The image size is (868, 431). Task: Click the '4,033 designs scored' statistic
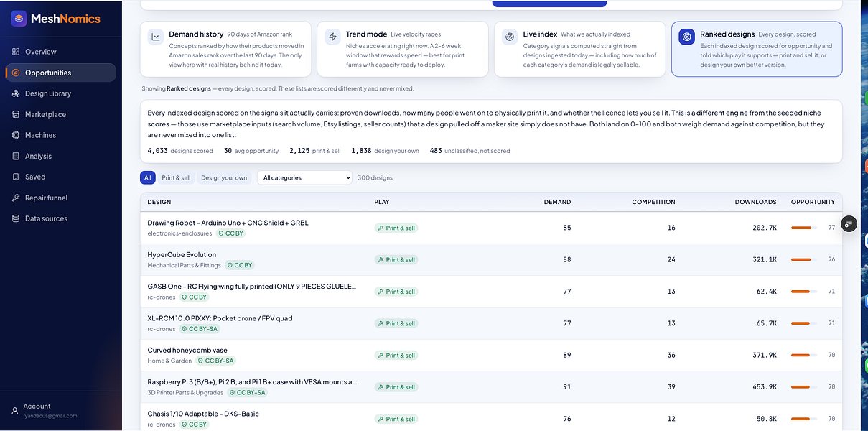pyautogui.click(x=180, y=151)
